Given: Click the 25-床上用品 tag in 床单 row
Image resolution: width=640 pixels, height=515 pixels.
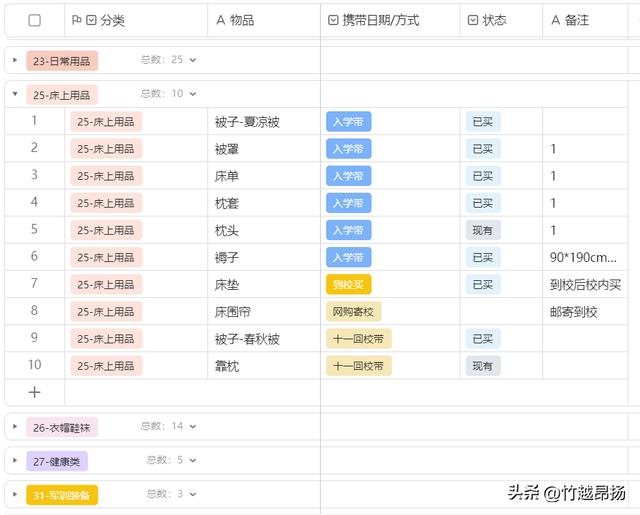Looking at the screenshot, I should point(106,176).
